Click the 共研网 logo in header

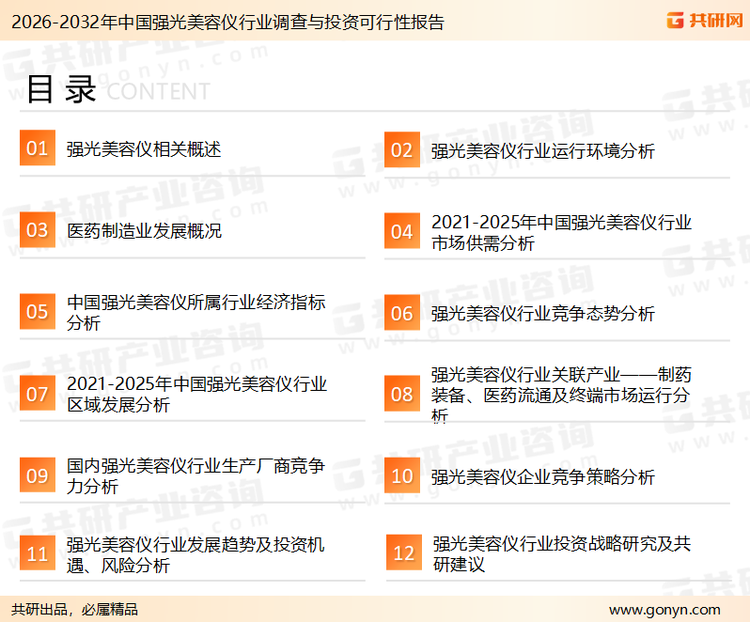(x=703, y=20)
